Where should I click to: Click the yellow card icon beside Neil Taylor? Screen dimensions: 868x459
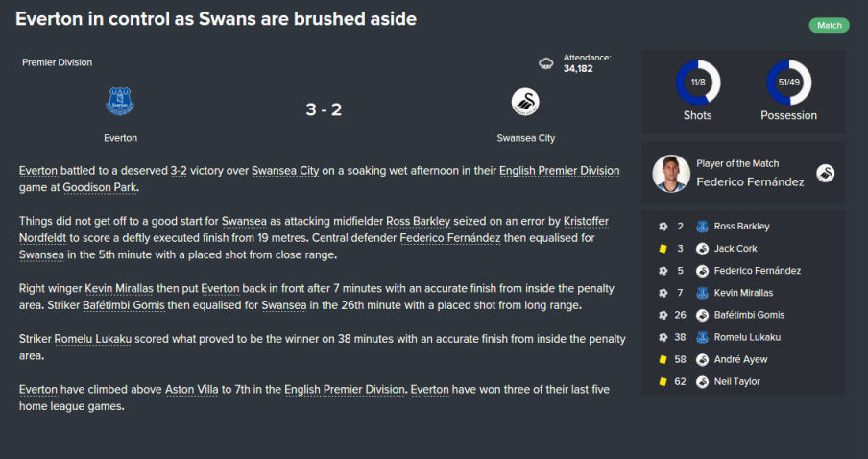click(x=663, y=381)
